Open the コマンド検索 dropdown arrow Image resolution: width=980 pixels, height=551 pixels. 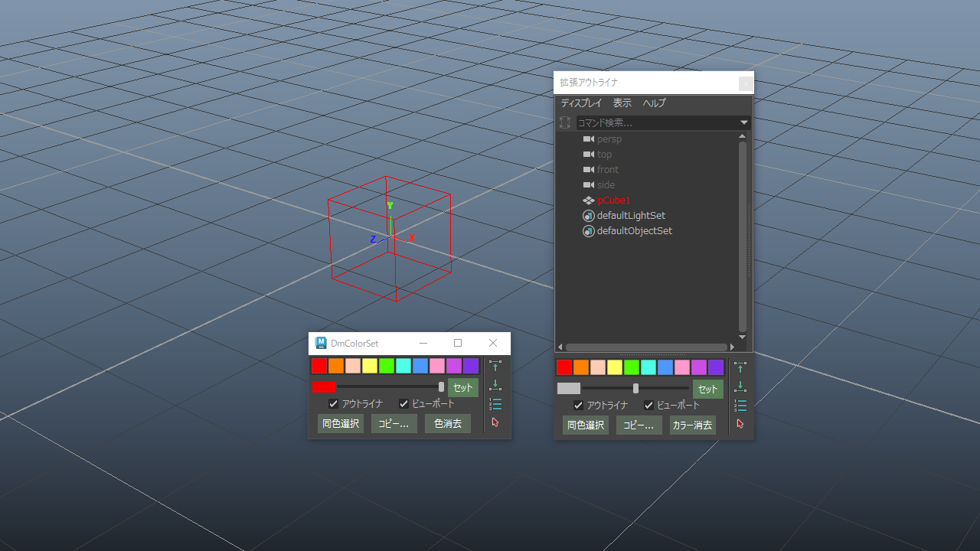point(744,122)
